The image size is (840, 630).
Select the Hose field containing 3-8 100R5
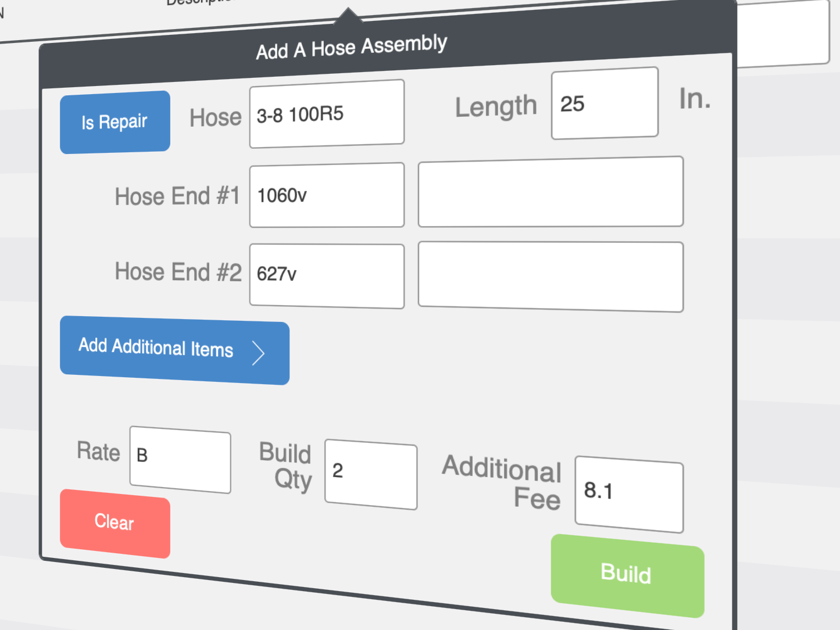click(326, 112)
